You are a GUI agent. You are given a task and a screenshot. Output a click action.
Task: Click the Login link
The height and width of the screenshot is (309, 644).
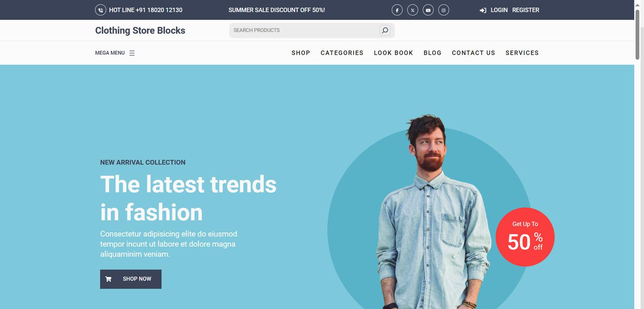[499, 10]
